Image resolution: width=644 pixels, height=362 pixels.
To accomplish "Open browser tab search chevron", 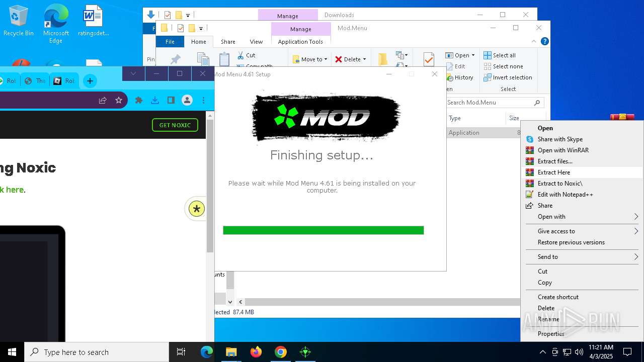I will point(133,73).
